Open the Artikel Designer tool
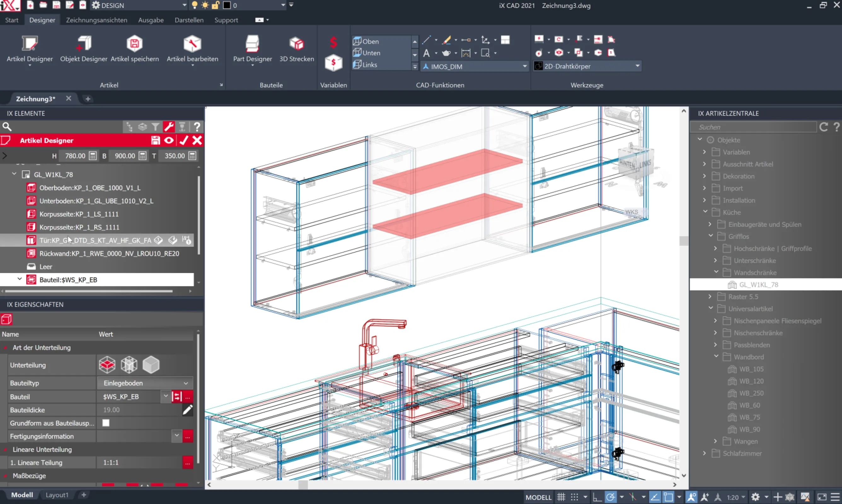The height and width of the screenshot is (504, 842). [x=30, y=44]
